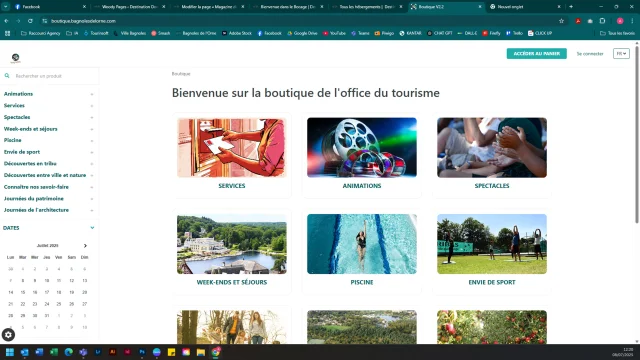Open the SERVICES category thumbnail

232,148
